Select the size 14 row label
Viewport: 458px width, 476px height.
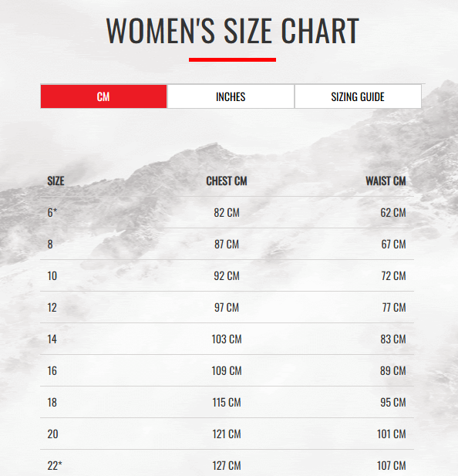coord(52,339)
